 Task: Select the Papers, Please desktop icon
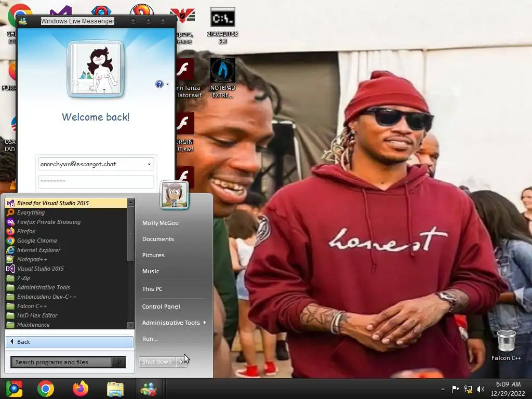coord(184,26)
